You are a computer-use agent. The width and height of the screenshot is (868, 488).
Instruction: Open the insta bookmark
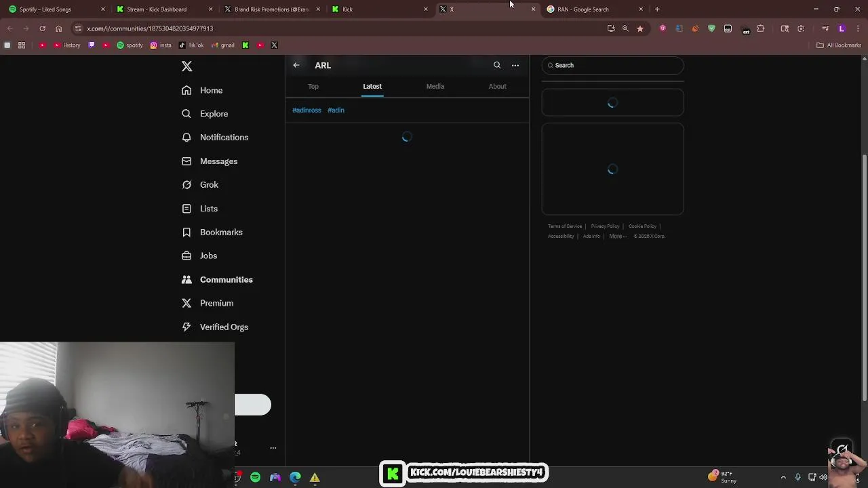coord(161,45)
